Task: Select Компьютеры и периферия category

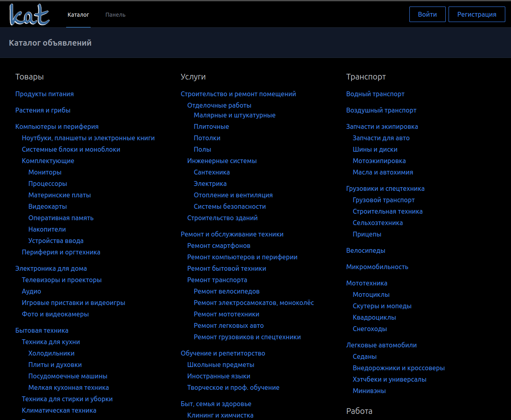Action: click(57, 126)
